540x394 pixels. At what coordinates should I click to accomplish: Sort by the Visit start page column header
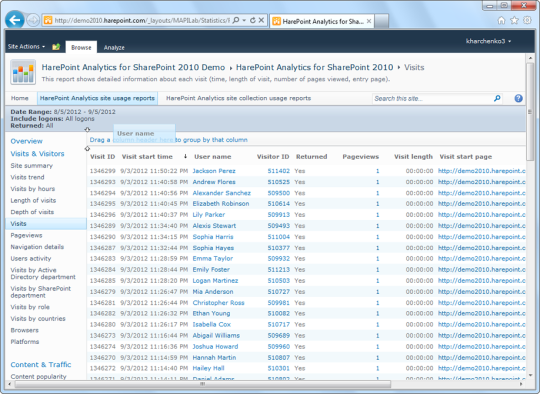(x=466, y=157)
